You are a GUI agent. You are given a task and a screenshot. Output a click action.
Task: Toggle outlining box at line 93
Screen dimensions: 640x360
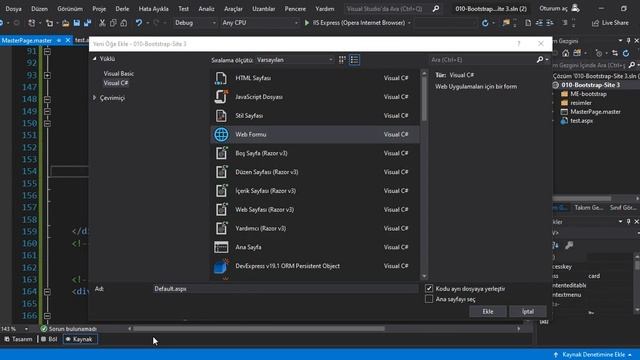pyautogui.click(x=47, y=76)
